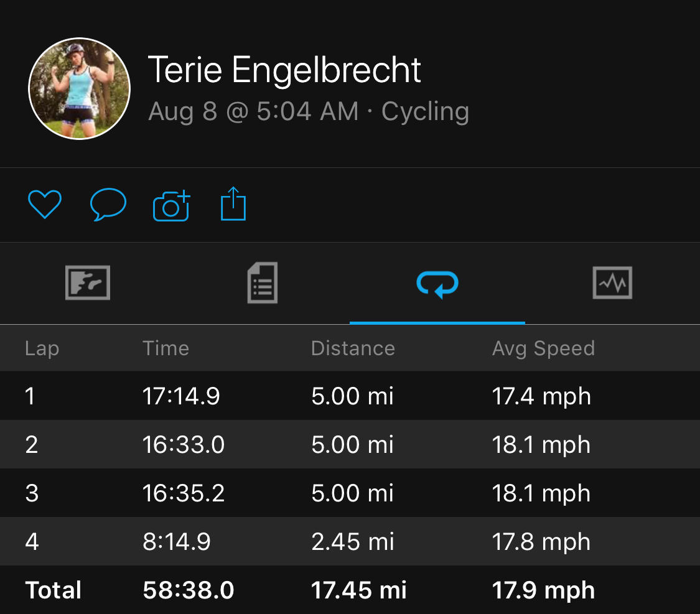Select lap 2 row with 16:33.0 time
Screen dimensions: 700x614
350,444
